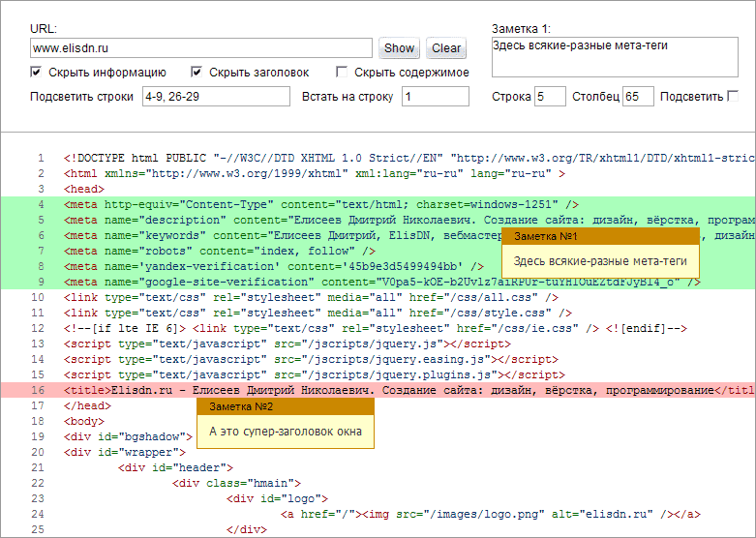Screen dimensions: 756x538
Task: Enable the 'Скрыть содержимое' checkbox
Action: tap(342, 73)
